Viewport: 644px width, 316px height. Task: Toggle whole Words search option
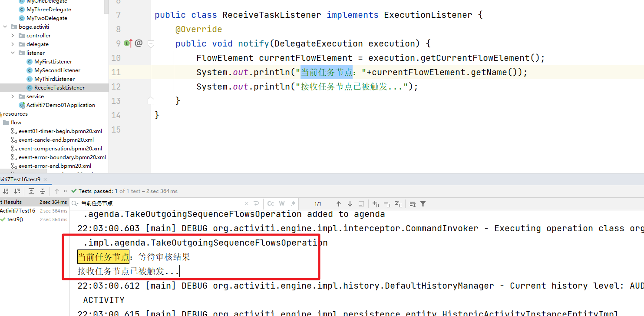[282, 203]
